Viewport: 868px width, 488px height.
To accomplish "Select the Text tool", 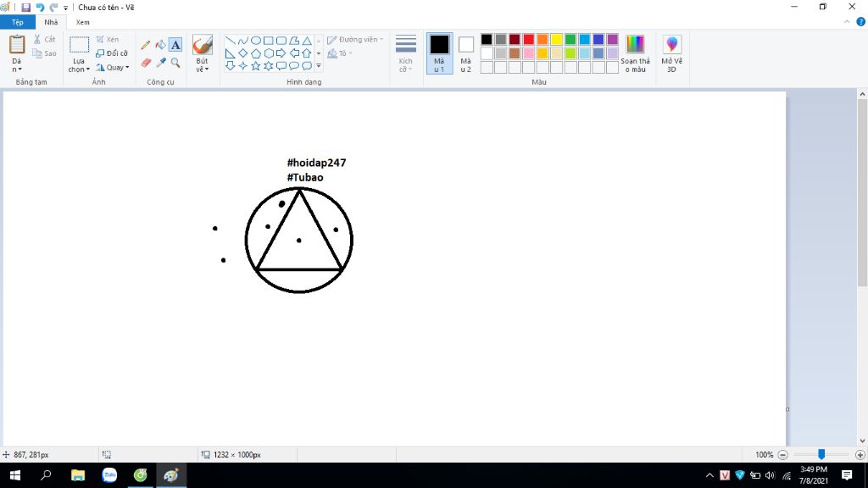I will click(x=175, y=45).
